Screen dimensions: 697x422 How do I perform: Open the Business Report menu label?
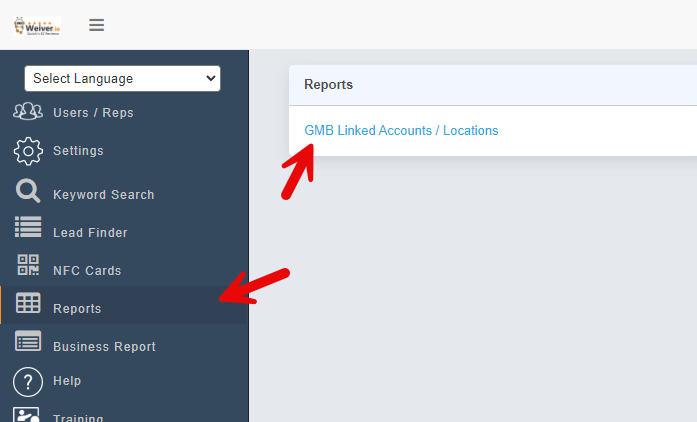coord(104,347)
